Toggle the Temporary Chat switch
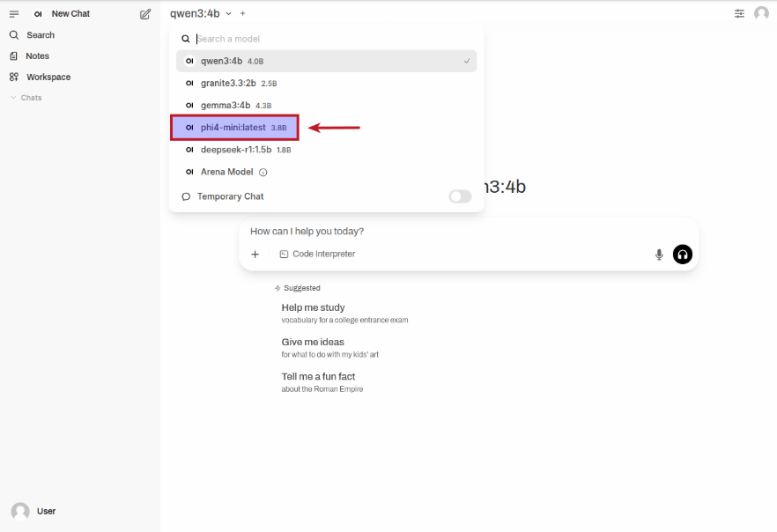This screenshot has height=532, width=777. tap(460, 196)
